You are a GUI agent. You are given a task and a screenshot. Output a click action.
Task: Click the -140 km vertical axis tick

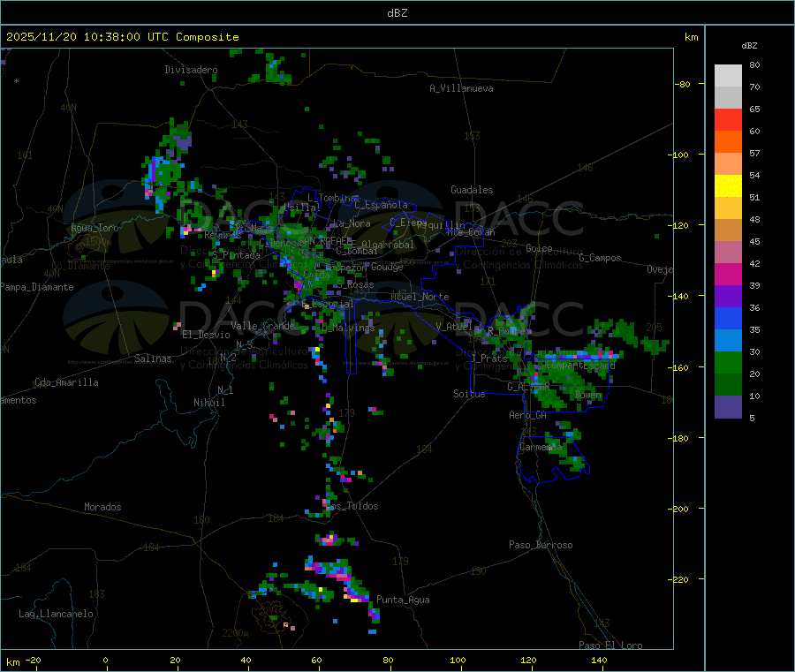coord(678,297)
